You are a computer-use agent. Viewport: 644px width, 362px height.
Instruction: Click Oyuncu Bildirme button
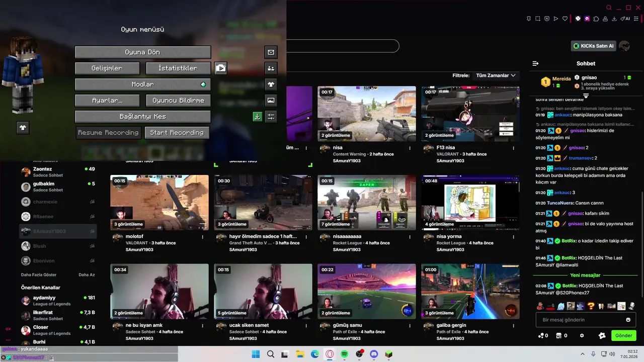(178, 101)
